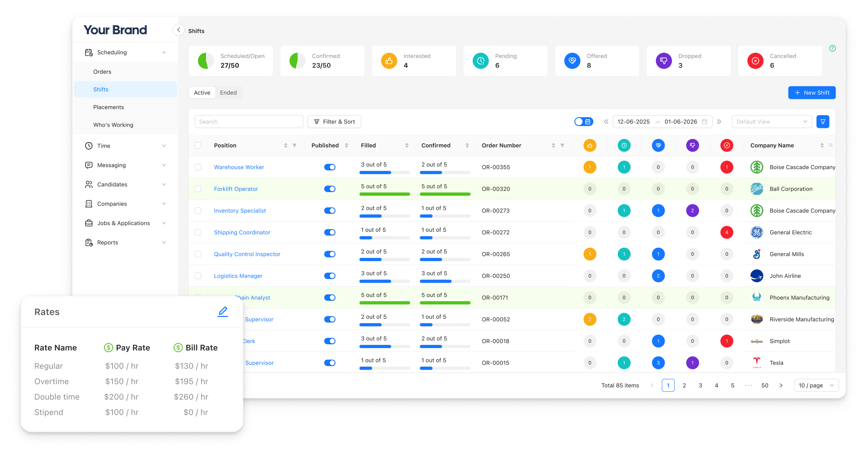Viewport: 868px width, 458px height.
Task: Click the Filled progress bar for Logistics Manager
Action: coord(385,281)
